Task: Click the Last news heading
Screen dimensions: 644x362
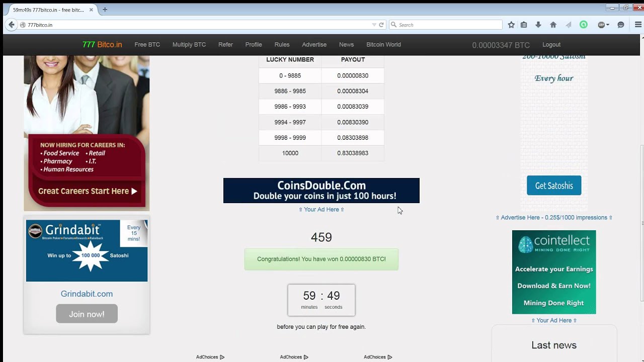Action: click(x=554, y=345)
